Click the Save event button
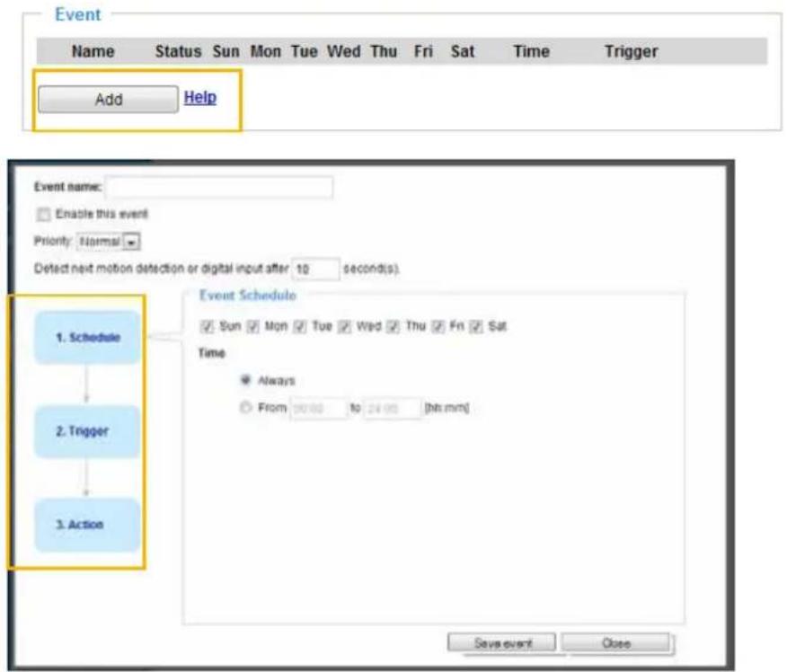Screen dimensions: 787x672 point(502,643)
